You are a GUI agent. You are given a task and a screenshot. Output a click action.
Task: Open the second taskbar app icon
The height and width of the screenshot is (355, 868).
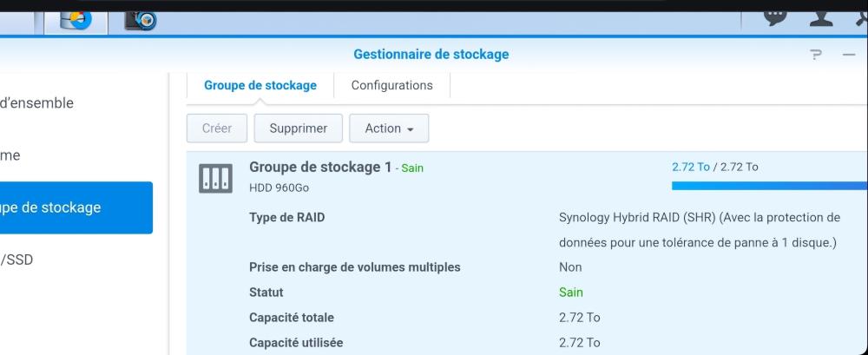140,20
